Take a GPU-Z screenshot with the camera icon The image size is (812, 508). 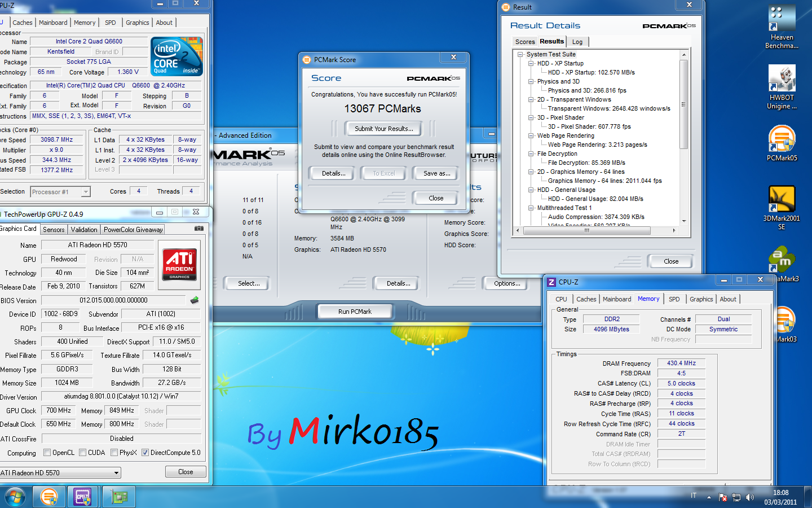pyautogui.click(x=199, y=229)
